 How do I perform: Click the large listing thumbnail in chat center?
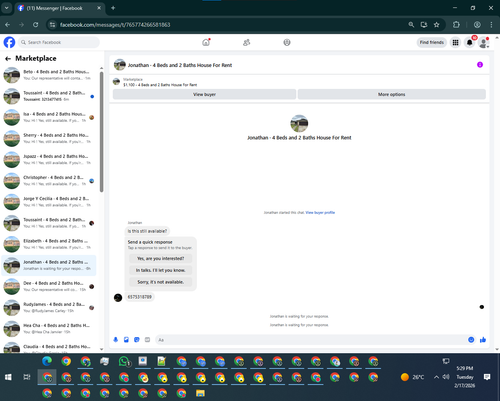click(299, 124)
